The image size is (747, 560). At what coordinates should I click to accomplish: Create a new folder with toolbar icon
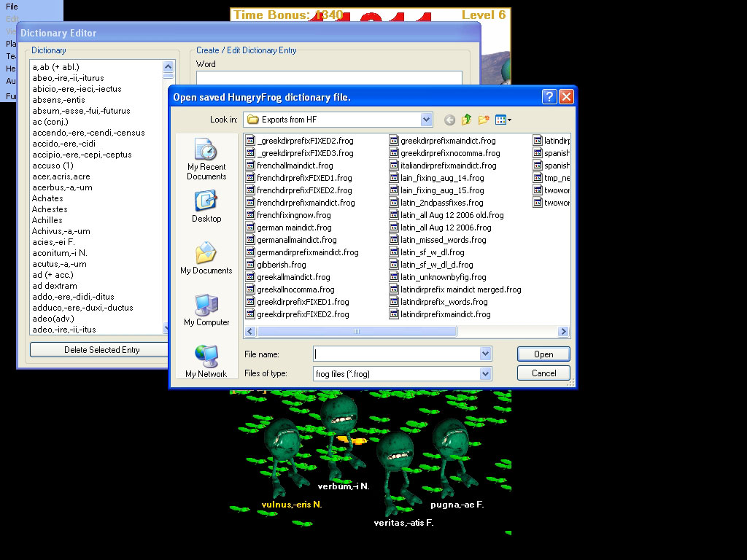pos(483,120)
